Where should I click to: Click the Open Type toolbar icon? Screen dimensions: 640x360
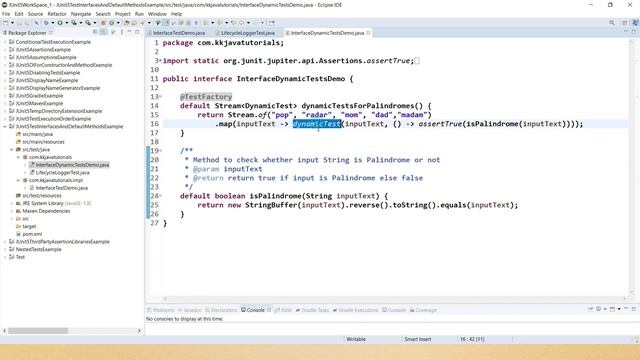[127, 23]
